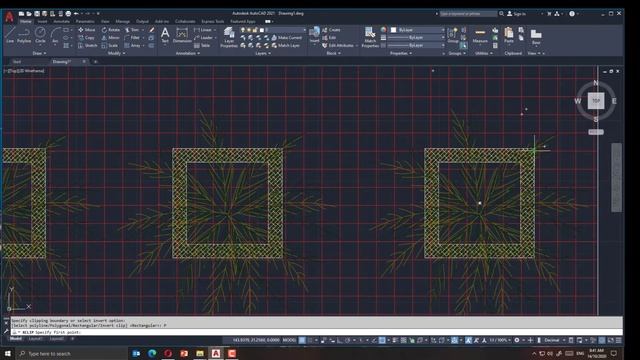Select the Circle tool
The height and width of the screenshot is (360, 640).
[x=40, y=35]
